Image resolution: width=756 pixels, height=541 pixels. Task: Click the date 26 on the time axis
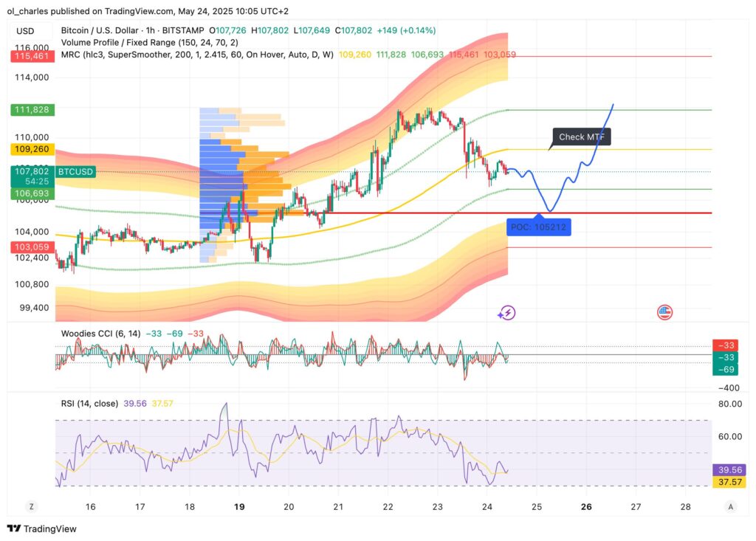point(588,507)
